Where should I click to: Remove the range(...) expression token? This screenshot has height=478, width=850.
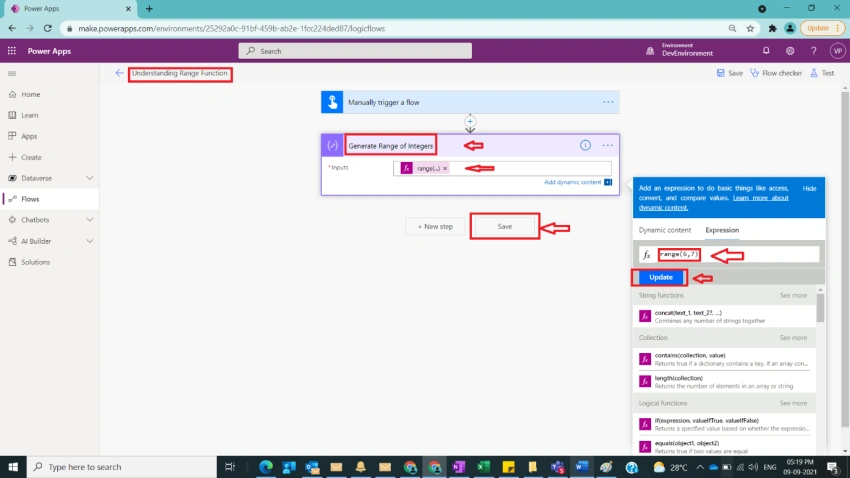click(445, 169)
